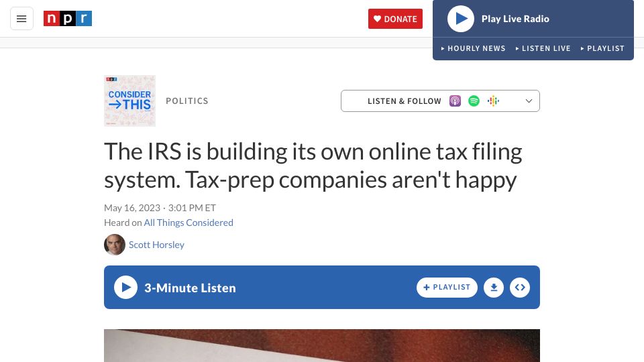Expand Listen & Follow dropdown chevron
Screen dimensions: 644x362
529,101
